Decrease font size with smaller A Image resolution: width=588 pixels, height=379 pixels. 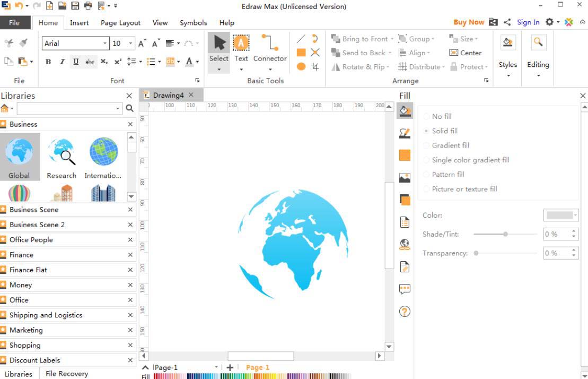[156, 44]
